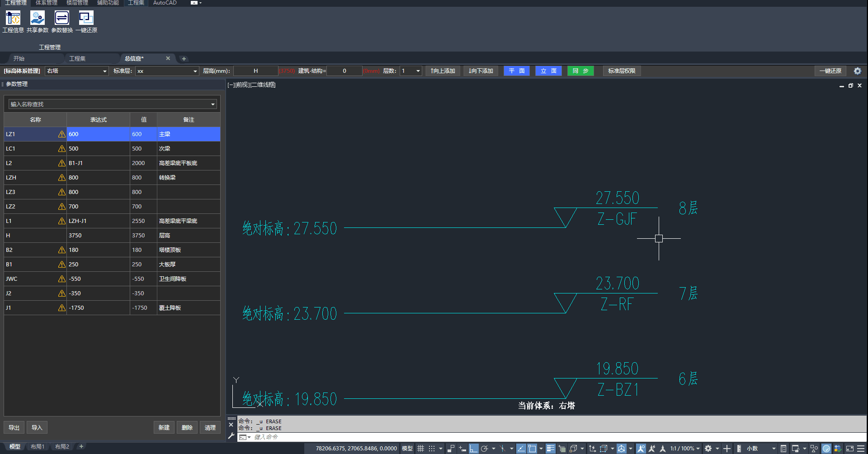Click the infer constraints status bar icon
Screen dimensions: 868x454
pos(451,449)
